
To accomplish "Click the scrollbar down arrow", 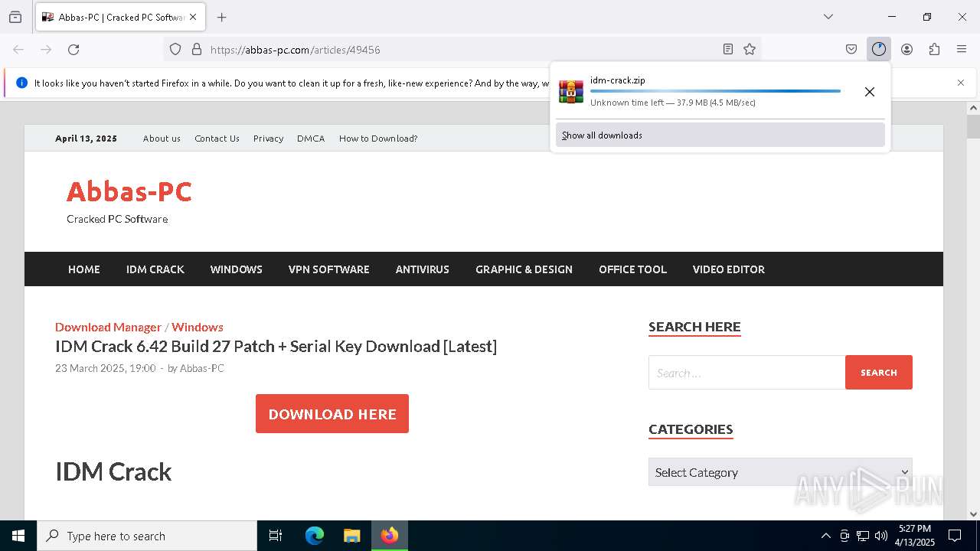I will coord(973,514).
